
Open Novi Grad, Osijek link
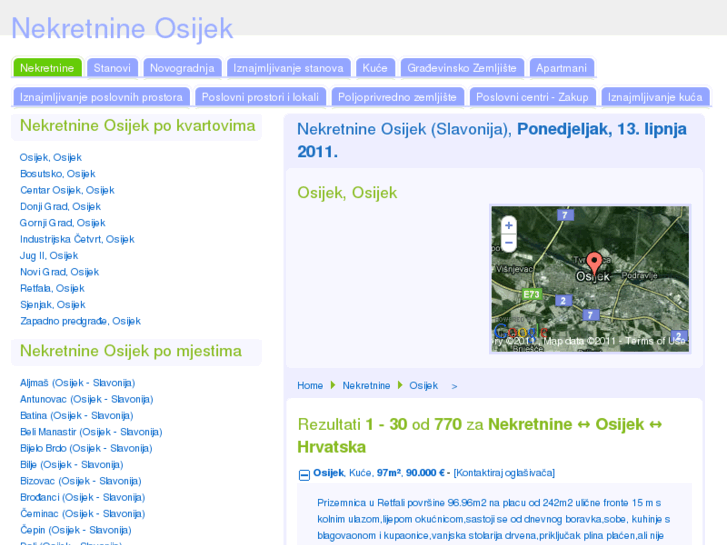coord(59,272)
